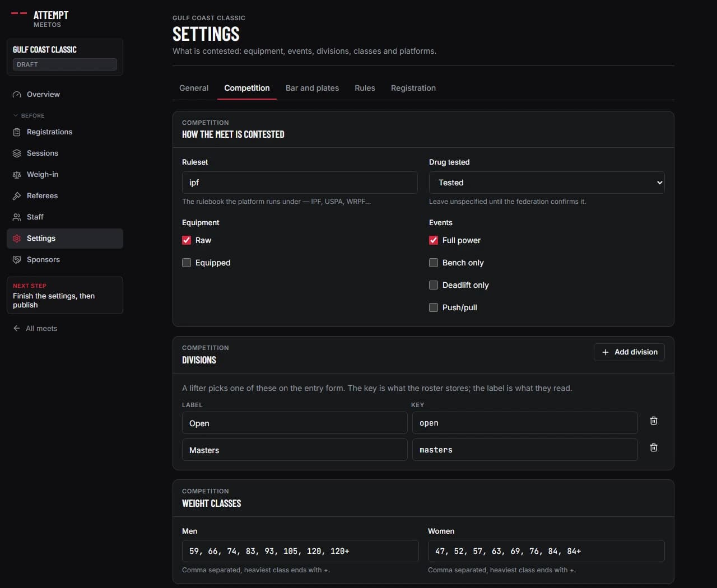Delete the Masters division row
The image size is (717, 588).
(x=653, y=447)
